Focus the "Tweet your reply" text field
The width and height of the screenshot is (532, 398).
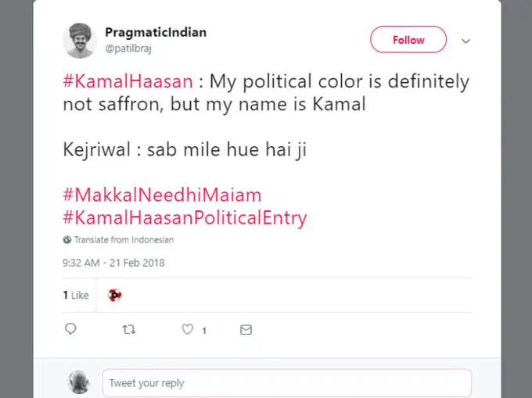pos(286,383)
